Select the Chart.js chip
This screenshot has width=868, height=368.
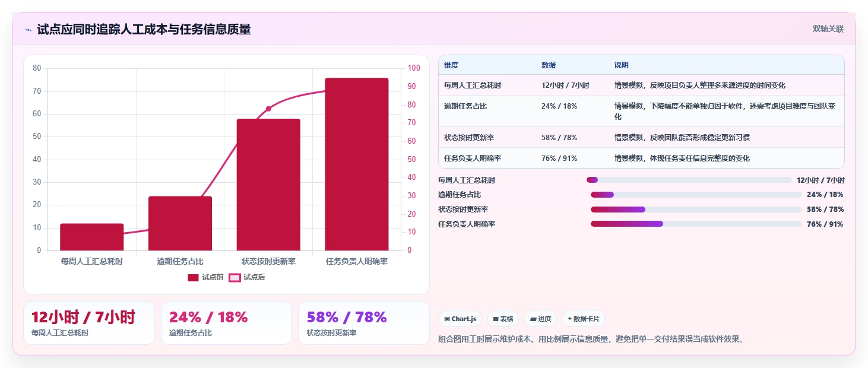[x=460, y=319]
